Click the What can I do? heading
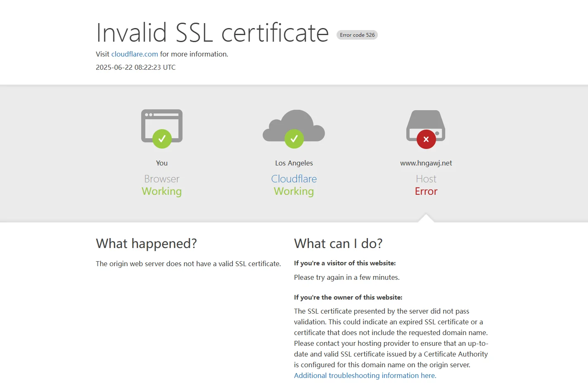Viewport: 588px width, 385px height. 339,243
